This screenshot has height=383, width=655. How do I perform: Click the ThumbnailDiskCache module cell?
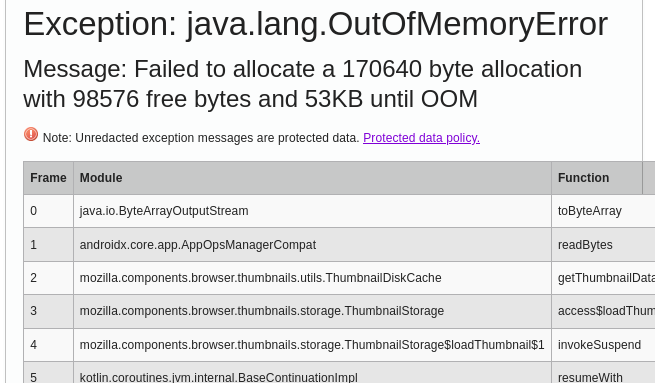point(312,278)
